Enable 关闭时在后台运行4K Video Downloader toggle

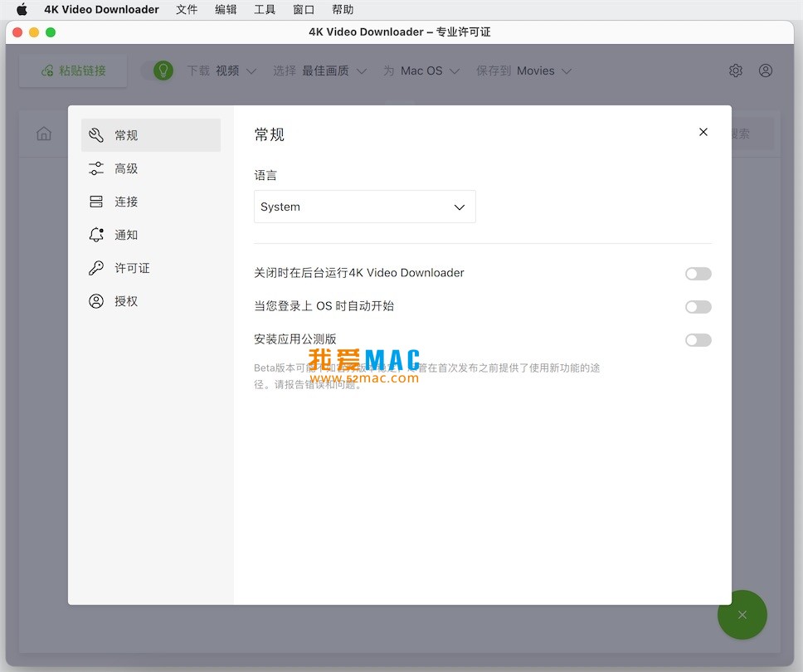(x=698, y=274)
